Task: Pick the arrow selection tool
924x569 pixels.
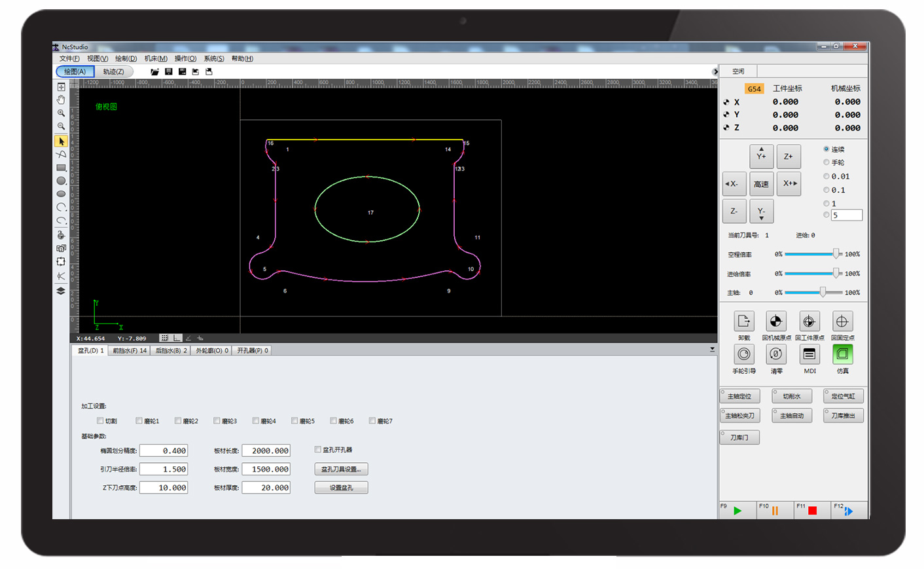Action: click(x=61, y=141)
